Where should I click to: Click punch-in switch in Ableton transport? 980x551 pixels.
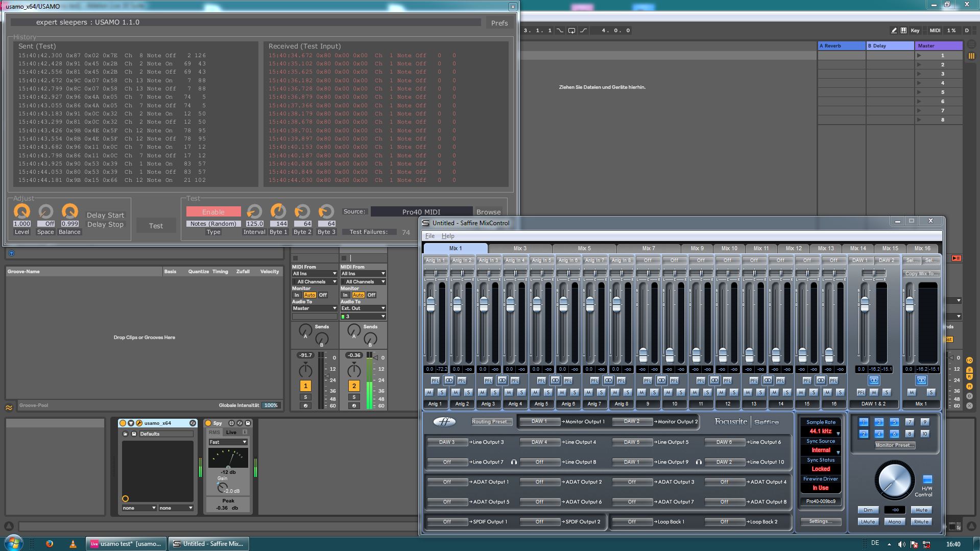pyautogui.click(x=560, y=31)
